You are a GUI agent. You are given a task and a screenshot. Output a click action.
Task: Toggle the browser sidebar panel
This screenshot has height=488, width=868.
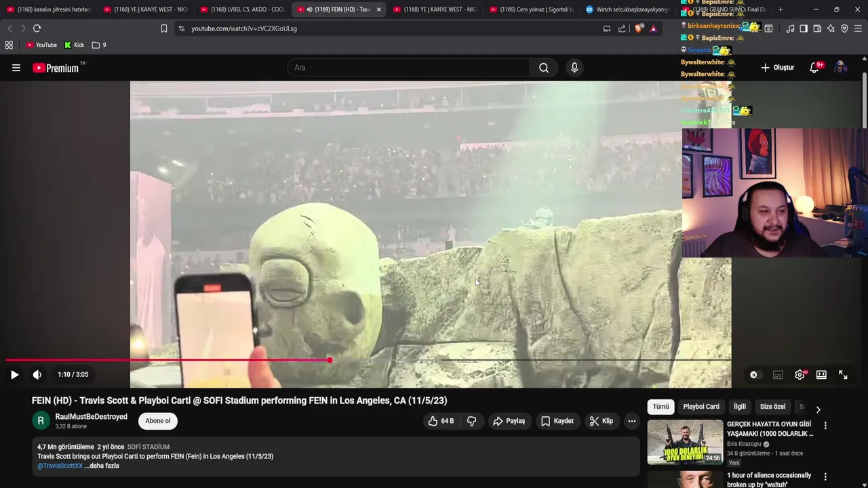pos(804,28)
